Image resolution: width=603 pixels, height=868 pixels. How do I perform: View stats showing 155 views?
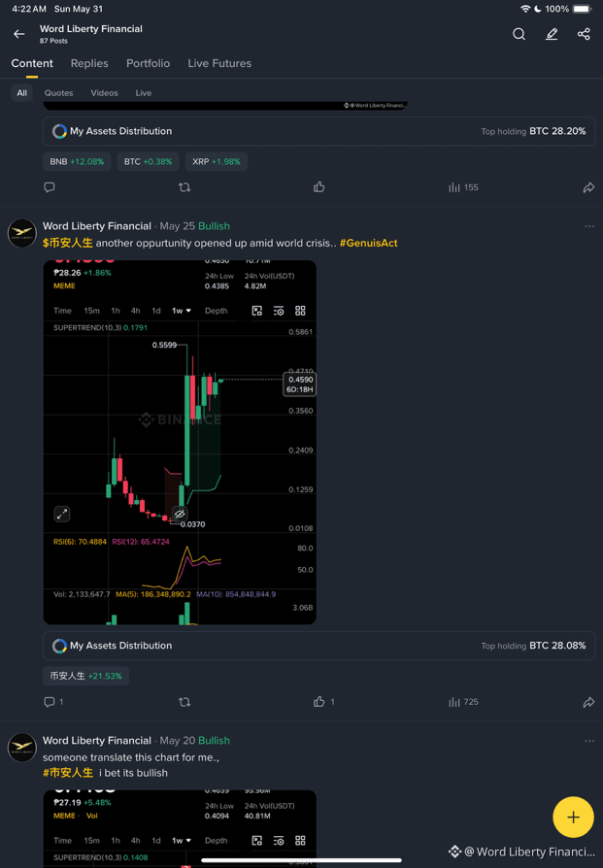[463, 187]
